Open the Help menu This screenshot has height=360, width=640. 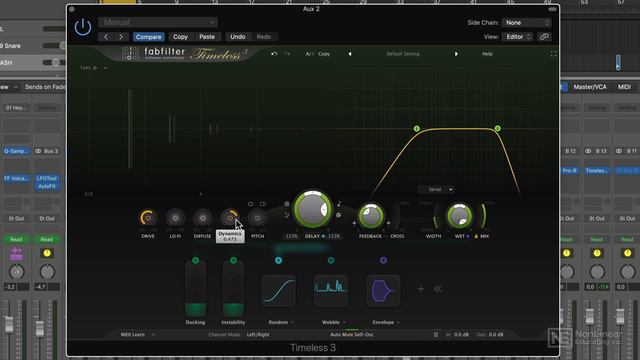click(x=487, y=54)
